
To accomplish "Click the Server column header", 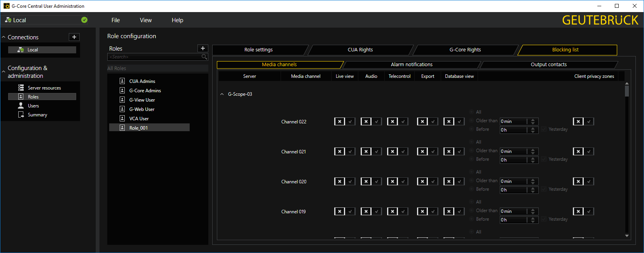I will click(x=250, y=76).
